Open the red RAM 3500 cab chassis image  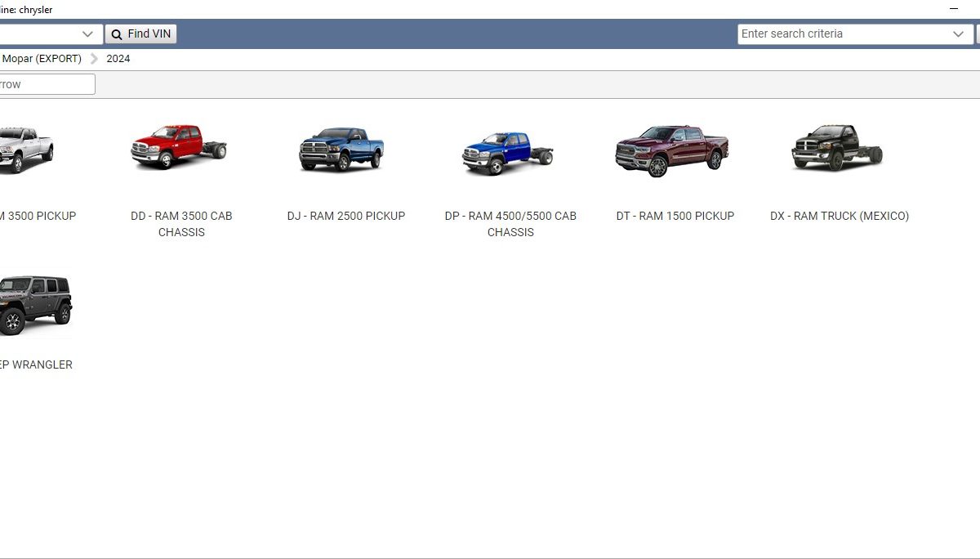[179, 147]
